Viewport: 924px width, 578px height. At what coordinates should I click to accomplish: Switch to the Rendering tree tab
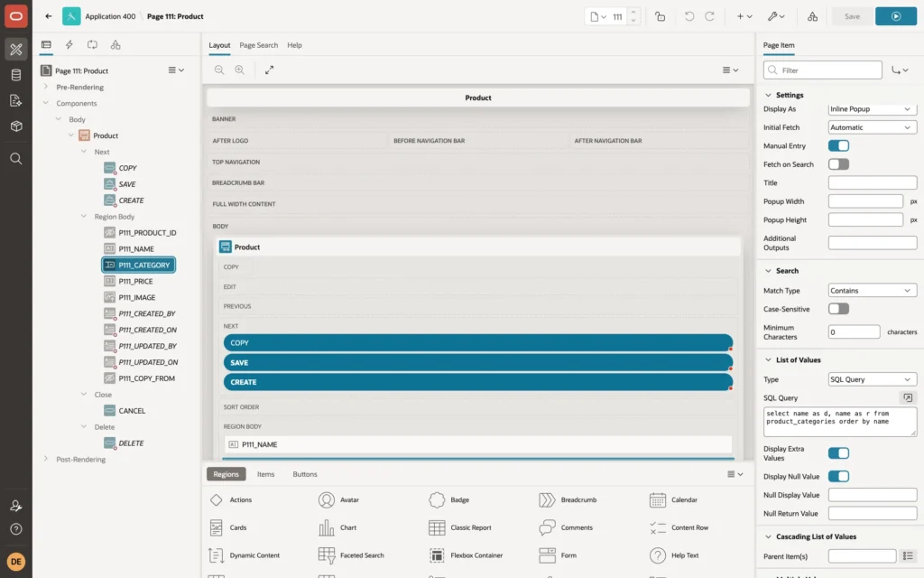46,45
